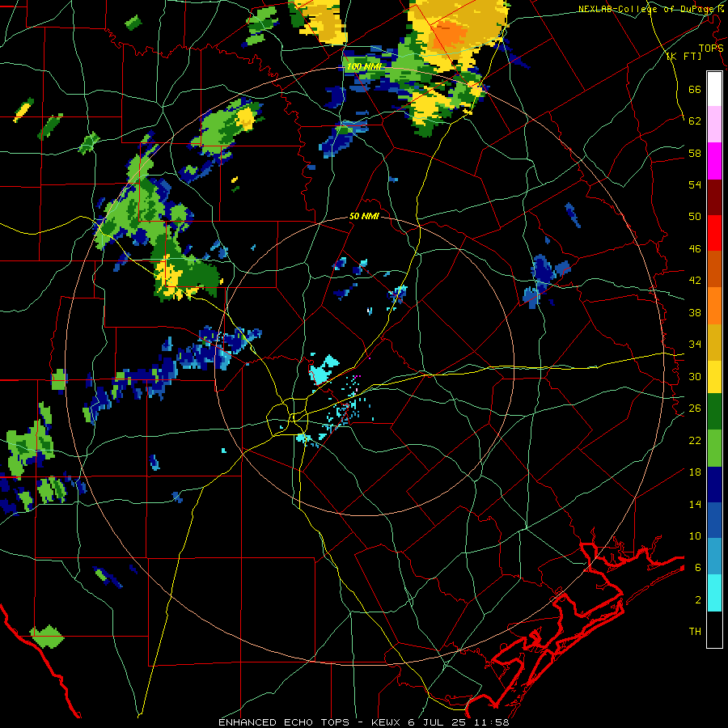The height and width of the screenshot is (728, 728).
Task: Click the yellow legend band
Action: point(714,377)
